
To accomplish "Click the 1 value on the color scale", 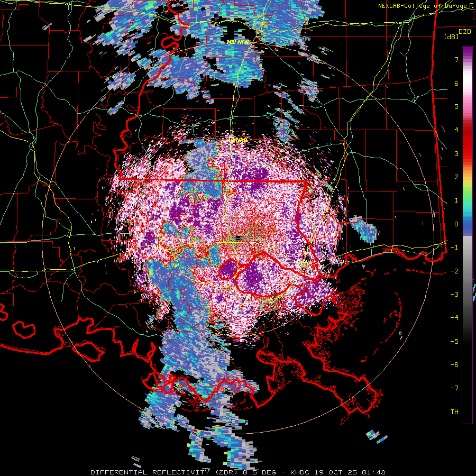I will [456, 200].
